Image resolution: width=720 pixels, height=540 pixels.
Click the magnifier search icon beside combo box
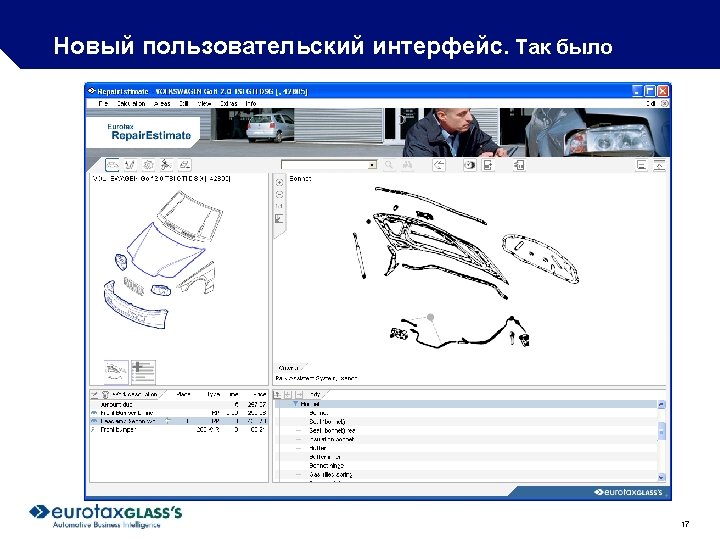389,165
